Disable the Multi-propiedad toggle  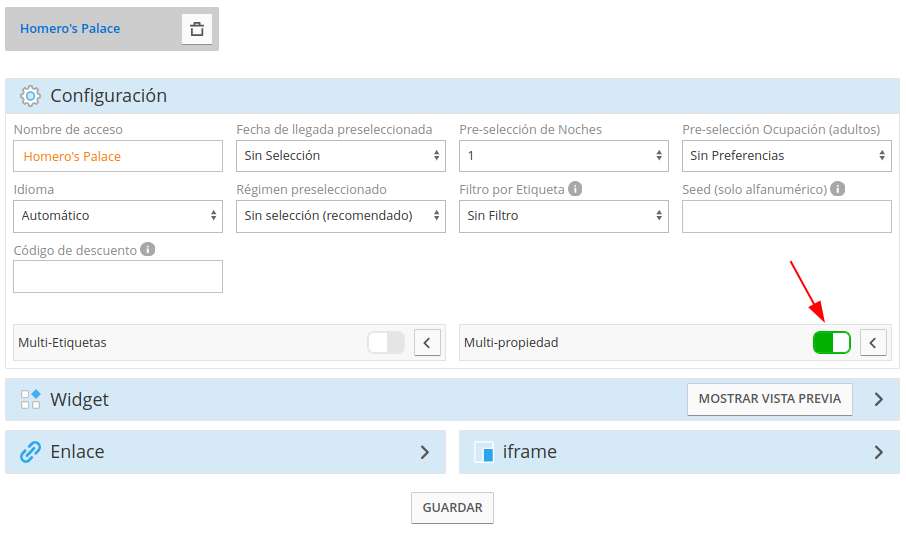tap(831, 343)
